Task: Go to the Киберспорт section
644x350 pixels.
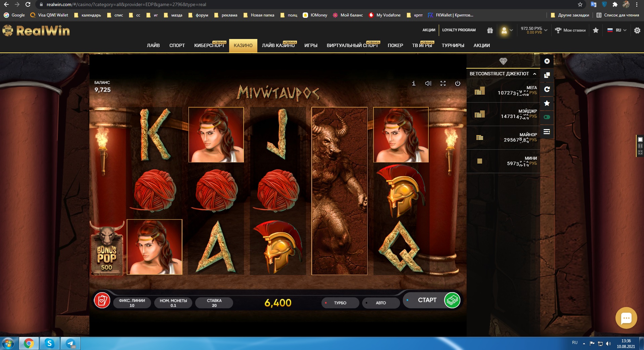Action: coord(209,45)
